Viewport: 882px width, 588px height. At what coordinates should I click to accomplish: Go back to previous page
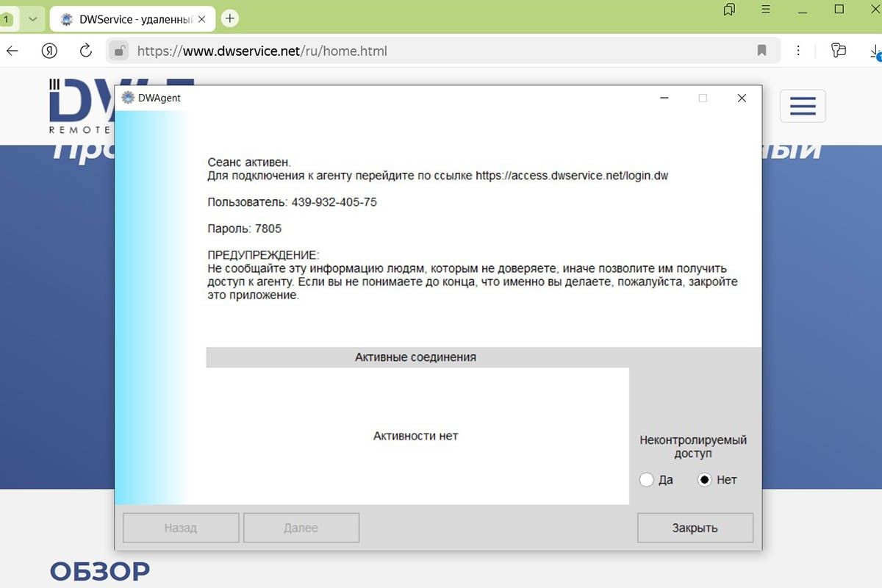[x=12, y=51]
